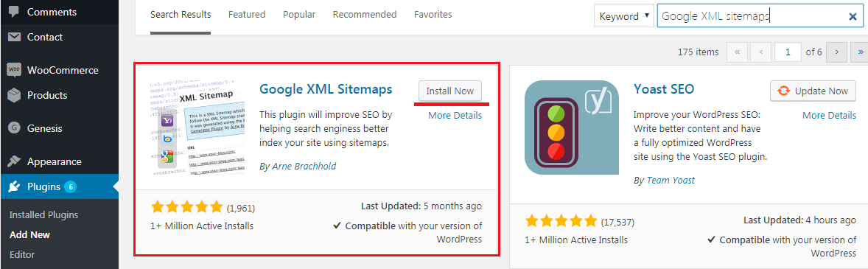Click Install Now for Google XML Sitemaps
The width and height of the screenshot is (868, 269).
[450, 91]
